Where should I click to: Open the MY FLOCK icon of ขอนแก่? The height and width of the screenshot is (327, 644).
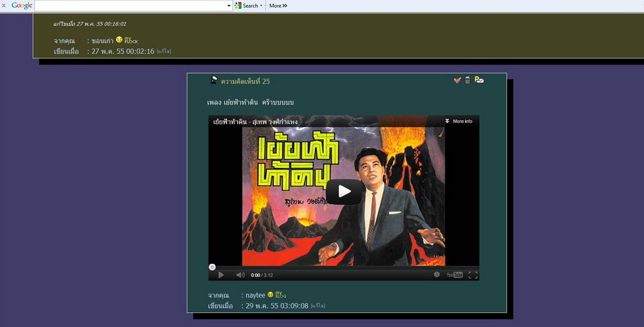tap(131, 40)
